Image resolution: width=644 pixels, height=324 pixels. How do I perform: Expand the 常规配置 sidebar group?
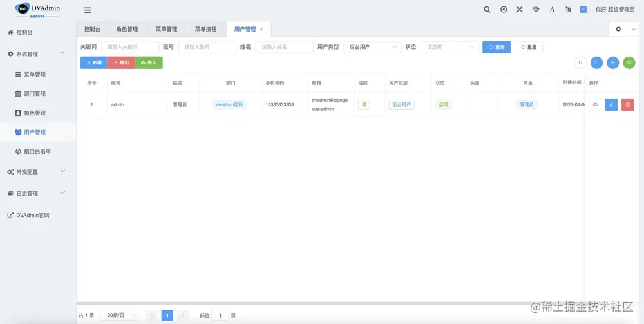38,172
